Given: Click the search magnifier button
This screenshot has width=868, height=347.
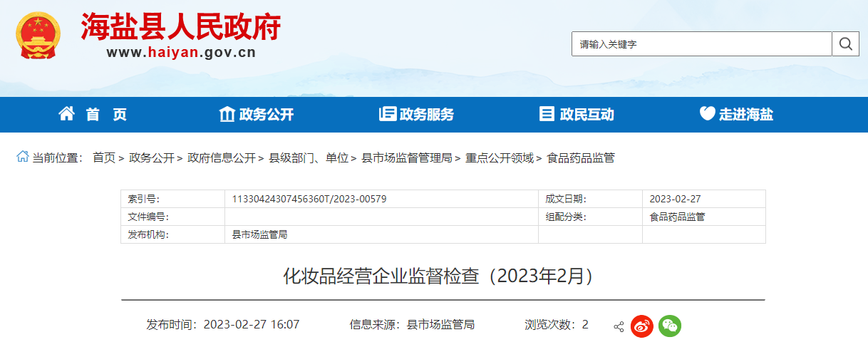Looking at the screenshot, I should point(845,44).
